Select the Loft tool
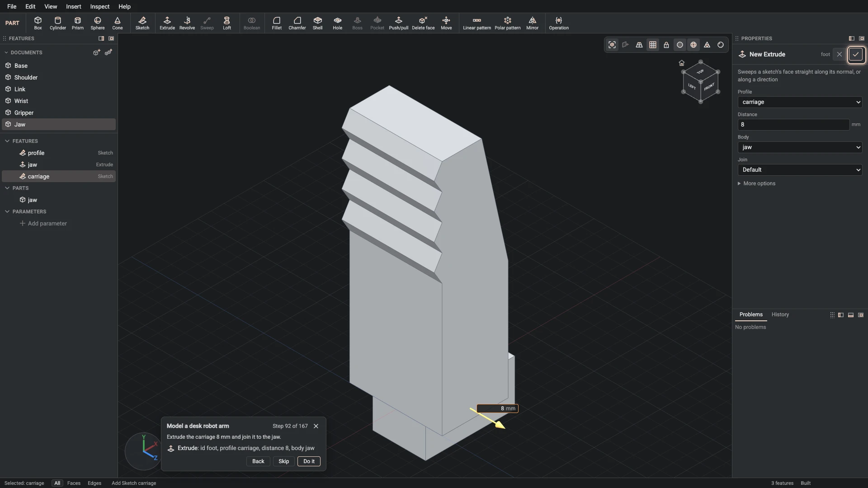Screen dimensions: 868x488 click(x=227, y=23)
